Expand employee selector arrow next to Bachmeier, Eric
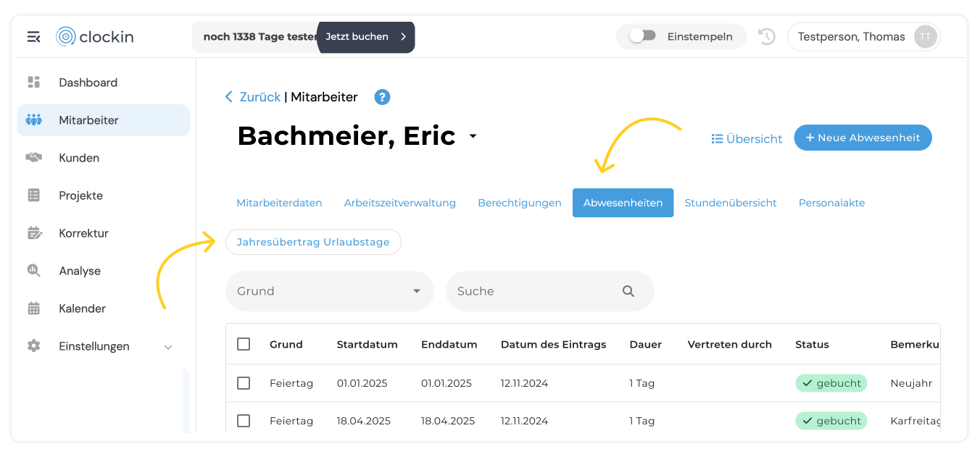The width and height of the screenshot is (980, 457). (473, 136)
